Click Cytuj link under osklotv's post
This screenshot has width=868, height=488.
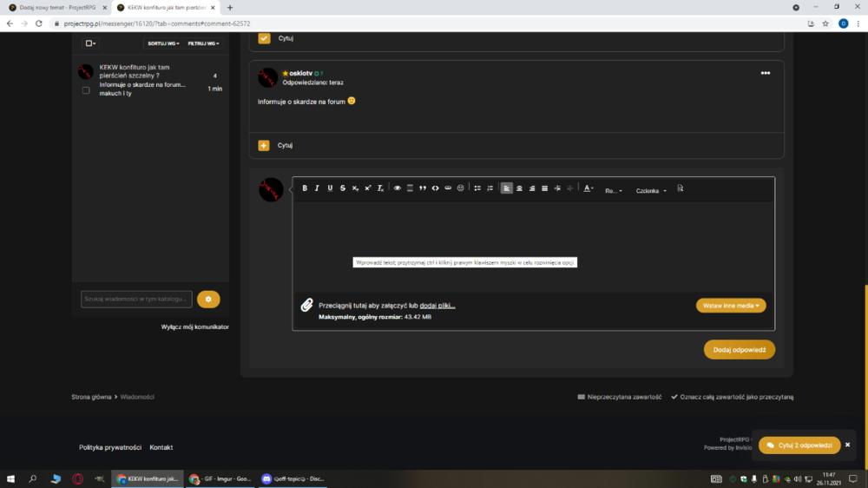(285, 145)
